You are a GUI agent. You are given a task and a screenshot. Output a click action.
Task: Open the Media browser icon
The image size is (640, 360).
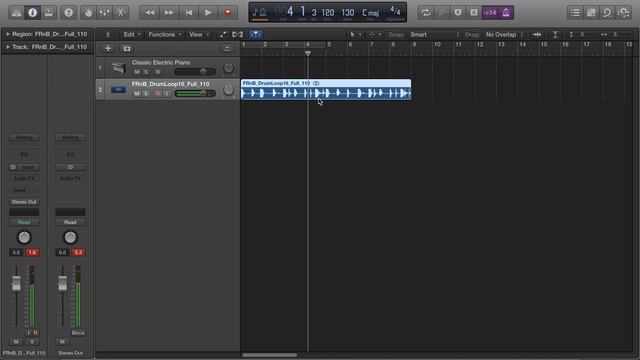[624, 13]
